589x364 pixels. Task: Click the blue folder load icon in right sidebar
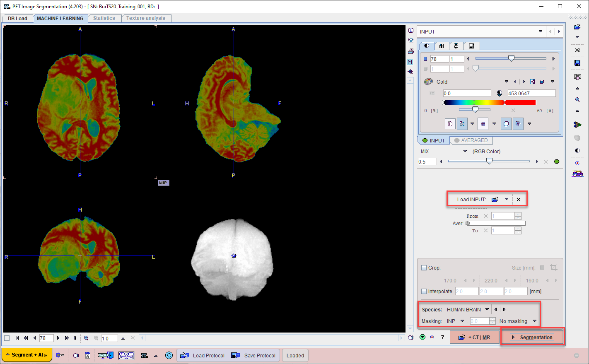click(577, 27)
